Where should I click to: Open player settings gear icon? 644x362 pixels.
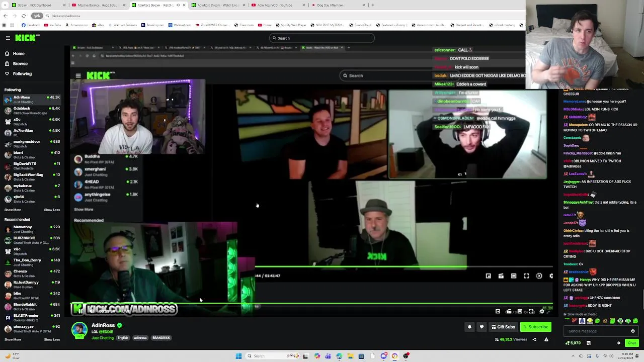click(542, 312)
